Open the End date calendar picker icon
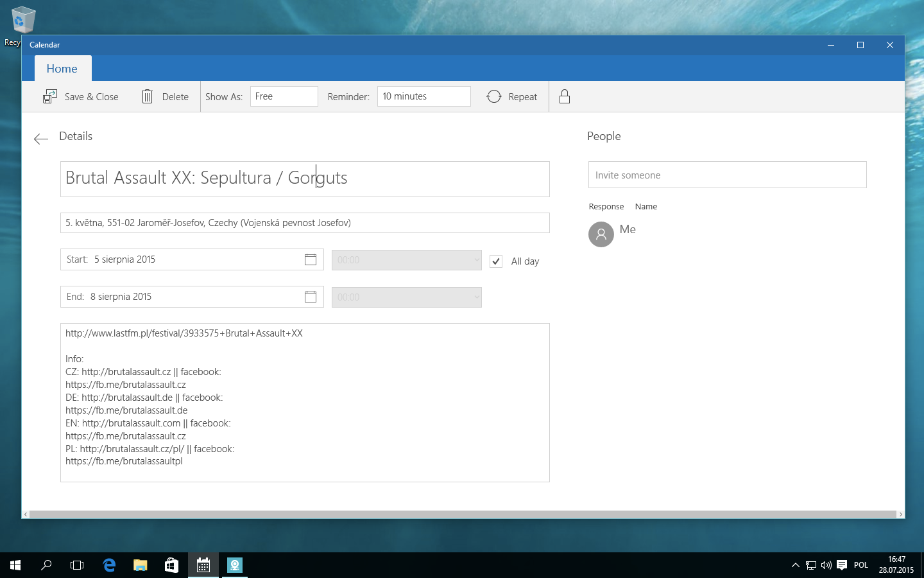The height and width of the screenshot is (578, 924). [x=311, y=297]
